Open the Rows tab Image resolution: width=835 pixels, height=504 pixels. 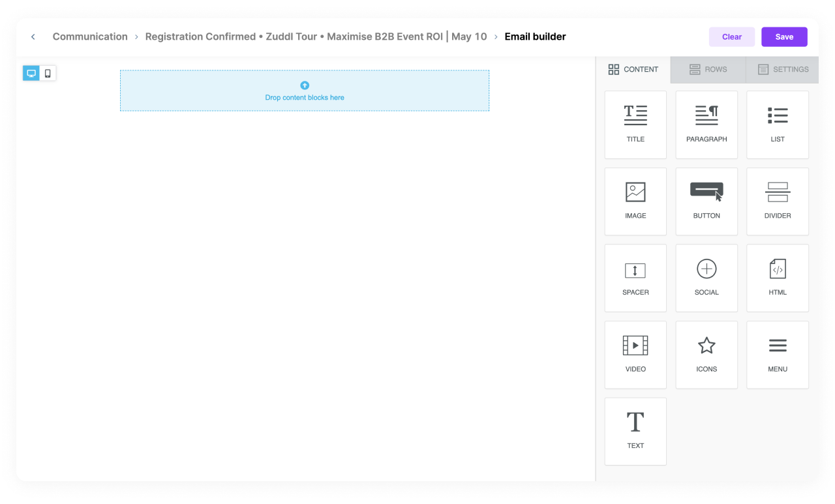coord(708,69)
